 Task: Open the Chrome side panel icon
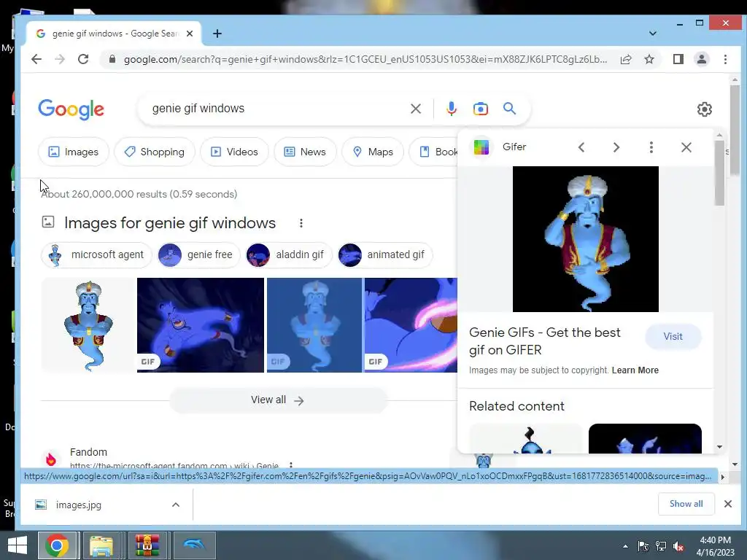coord(678,59)
